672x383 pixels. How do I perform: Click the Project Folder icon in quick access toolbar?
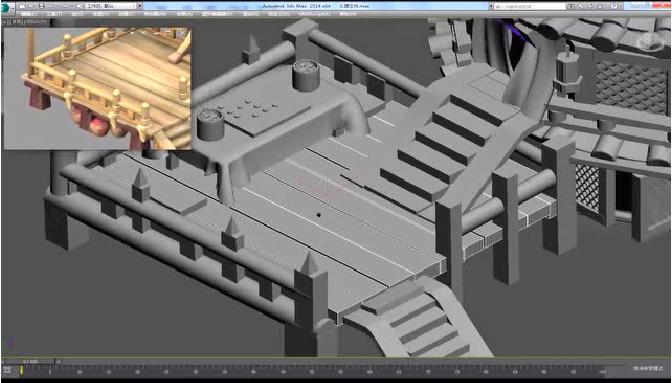pos(80,6)
